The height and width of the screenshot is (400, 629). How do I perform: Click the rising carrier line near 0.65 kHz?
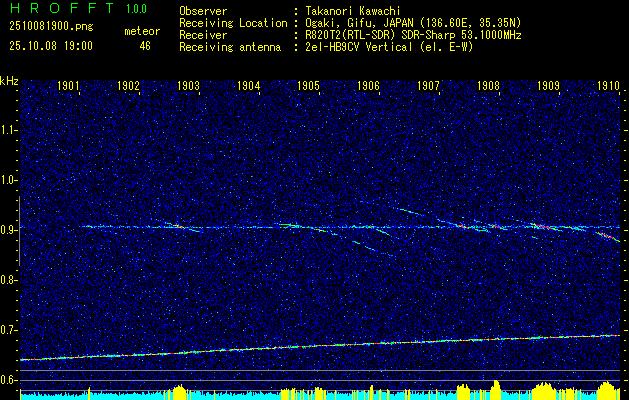coord(320,347)
